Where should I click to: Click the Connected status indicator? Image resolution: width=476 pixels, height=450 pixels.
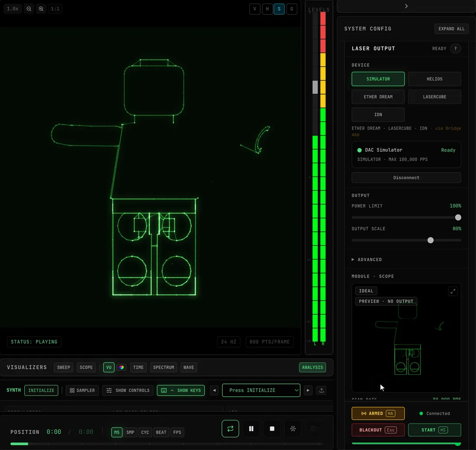coord(434,414)
